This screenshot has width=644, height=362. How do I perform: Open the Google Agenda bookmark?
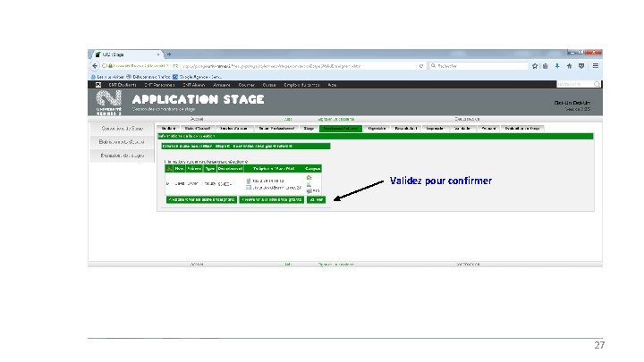pos(198,77)
